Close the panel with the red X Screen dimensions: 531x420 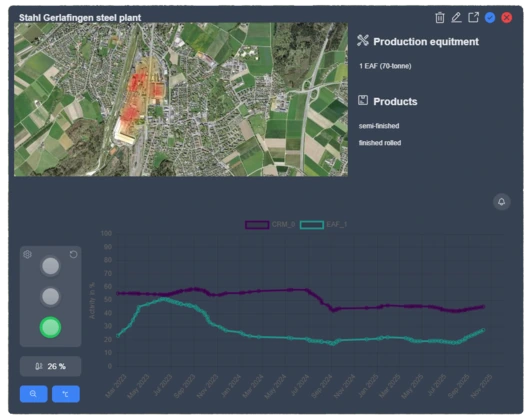coord(507,18)
